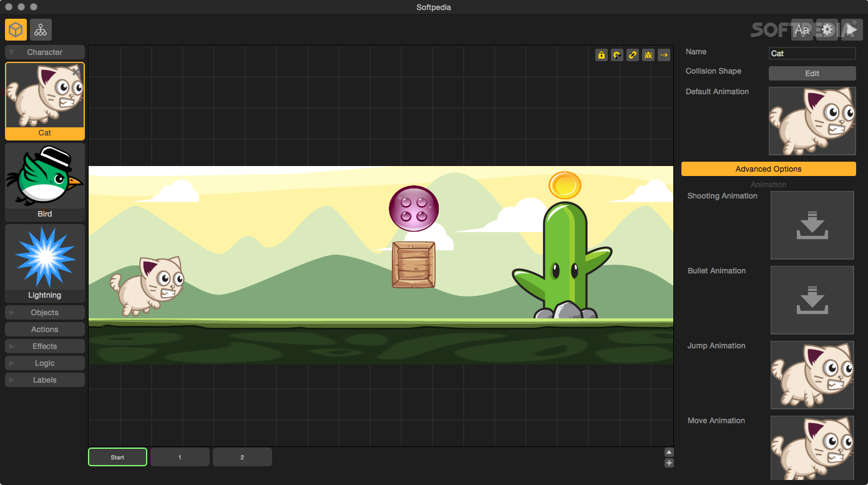Click the dashed arrow icon in canvas toolbar
This screenshot has height=485, width=868.
point(664,55)
